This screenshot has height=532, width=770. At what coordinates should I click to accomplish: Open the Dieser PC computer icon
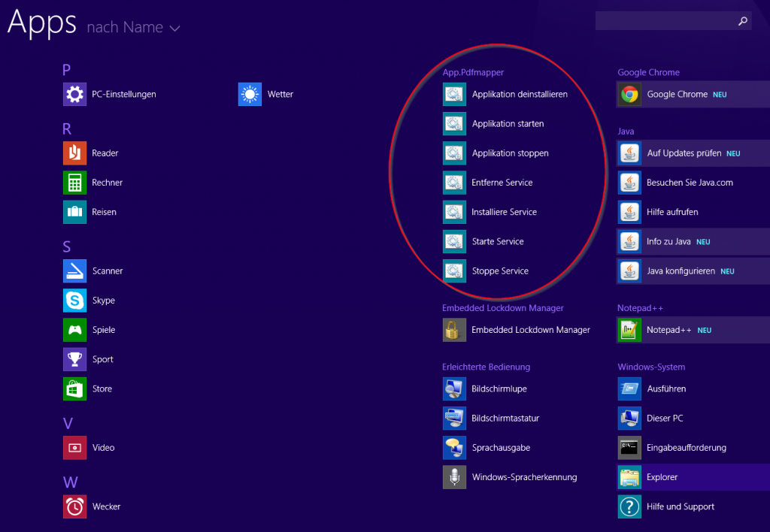click(x=629, y=418)
